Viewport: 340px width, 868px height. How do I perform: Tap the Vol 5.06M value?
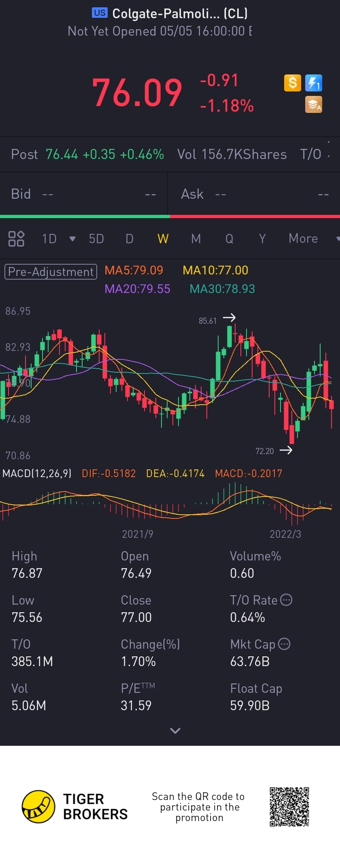pos(29,706)
